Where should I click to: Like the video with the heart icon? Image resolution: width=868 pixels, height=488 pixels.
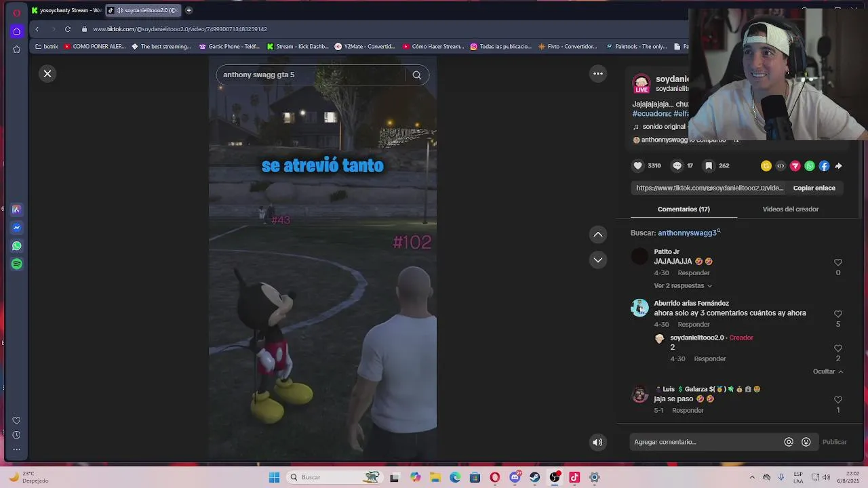click(x=637, y=165)
